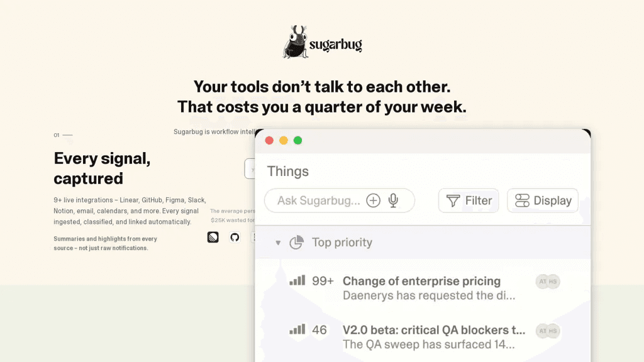The height and width of the screenshot is (362, 644).
Task: Click AT HS avatars on V2.0 beta
Action: [x=548, y=331]
